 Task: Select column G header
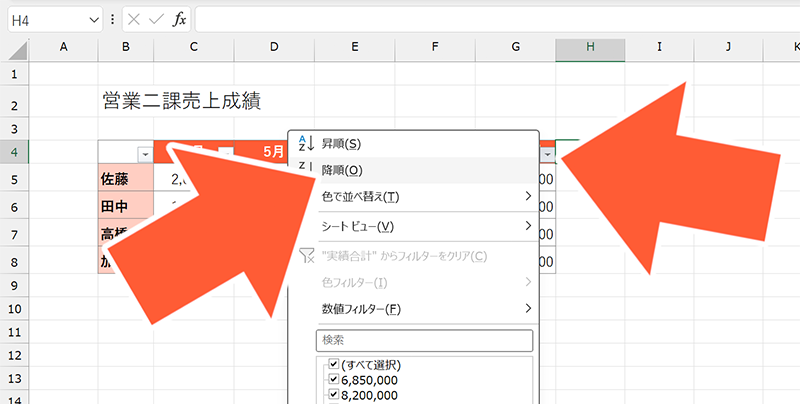pyautogui.click(x=516, y=47)
